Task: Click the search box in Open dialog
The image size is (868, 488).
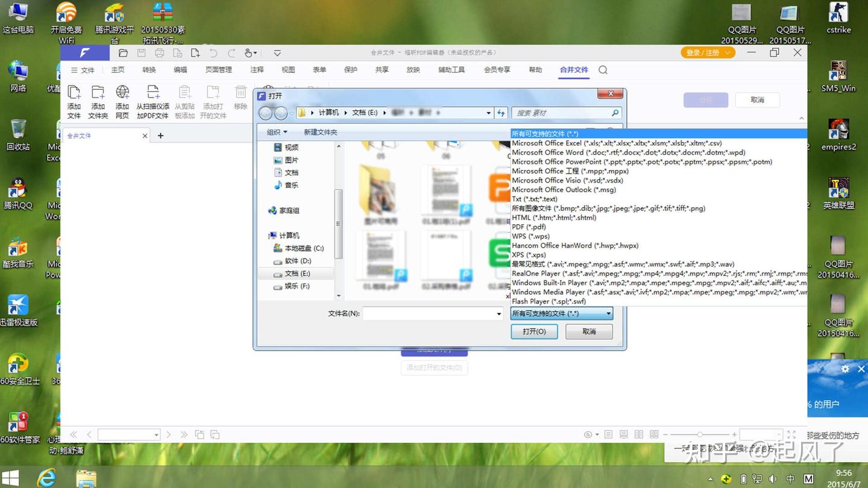Action: click(566, 113)
